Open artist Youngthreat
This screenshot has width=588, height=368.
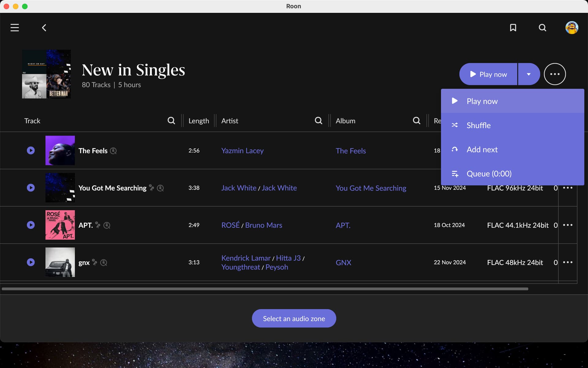241,267
